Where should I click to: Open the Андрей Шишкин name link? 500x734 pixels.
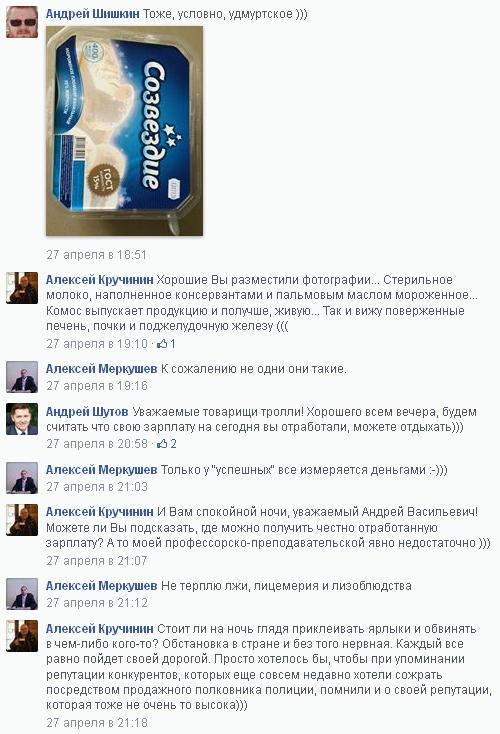[93, 14]
